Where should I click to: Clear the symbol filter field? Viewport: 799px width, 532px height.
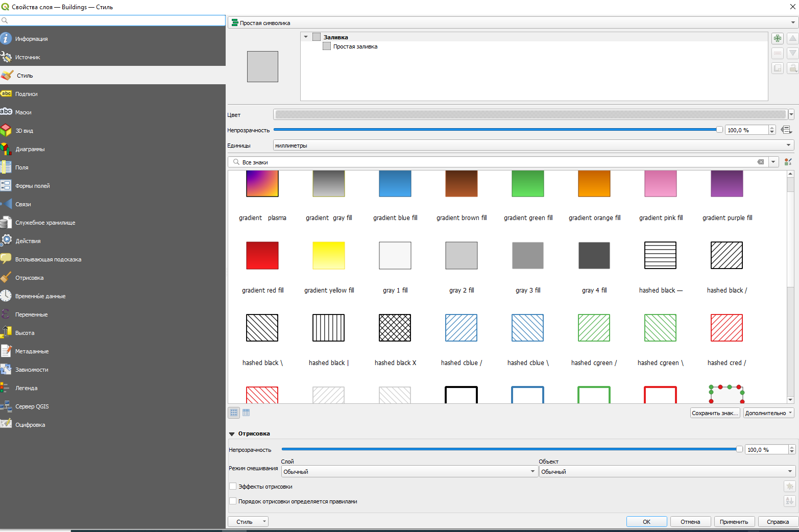point(760,162)
